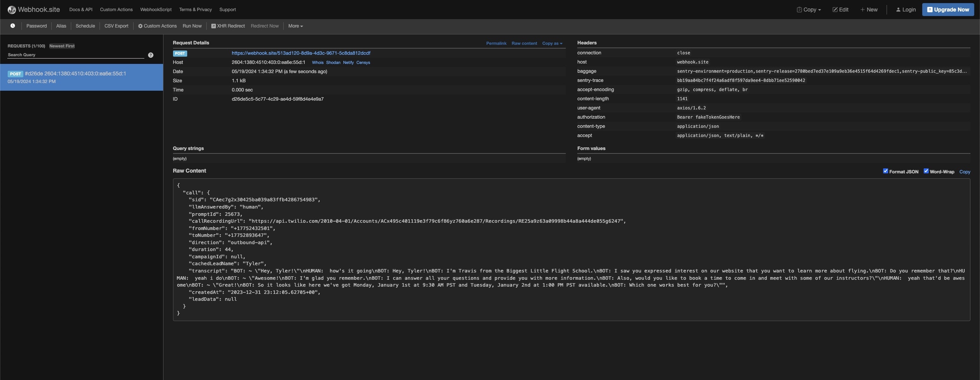Screen dimensions: 980x380
Task: Click Redirect Now
Action: click(x=265, y=26)
